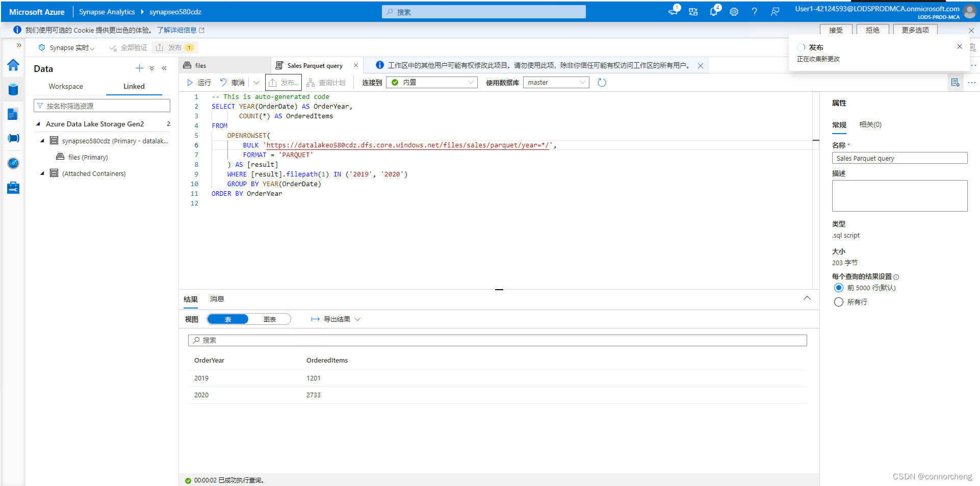The image size is (980, 486).
Task: Open the Manage hub toolbox icon
Action: pyautogui.click(x=13, y=187)
